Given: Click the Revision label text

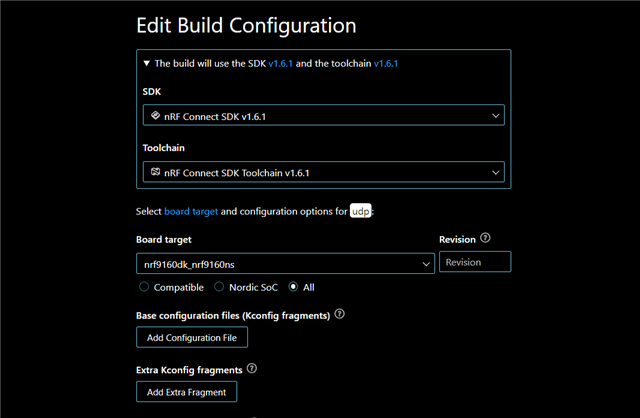Looking at the screenshot, I should 458,240.
